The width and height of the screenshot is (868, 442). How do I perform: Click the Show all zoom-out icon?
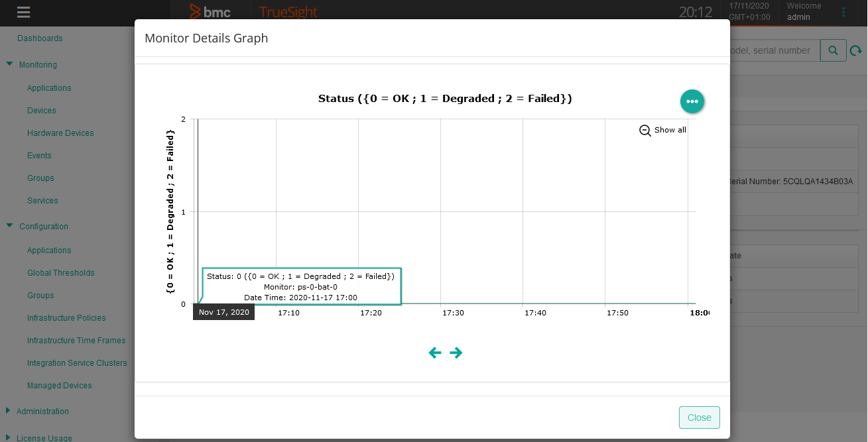point(644,130)
